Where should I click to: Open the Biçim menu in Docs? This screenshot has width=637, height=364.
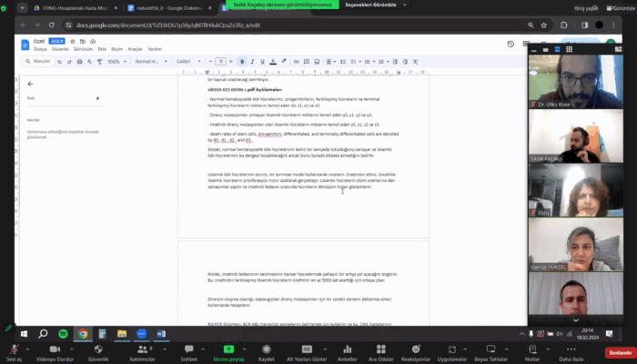(x=116, y=48)
